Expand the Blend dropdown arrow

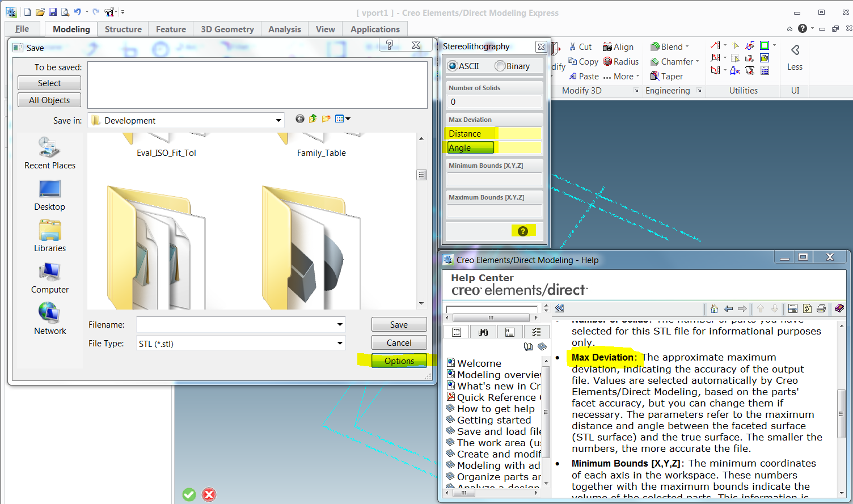point(687,47)
